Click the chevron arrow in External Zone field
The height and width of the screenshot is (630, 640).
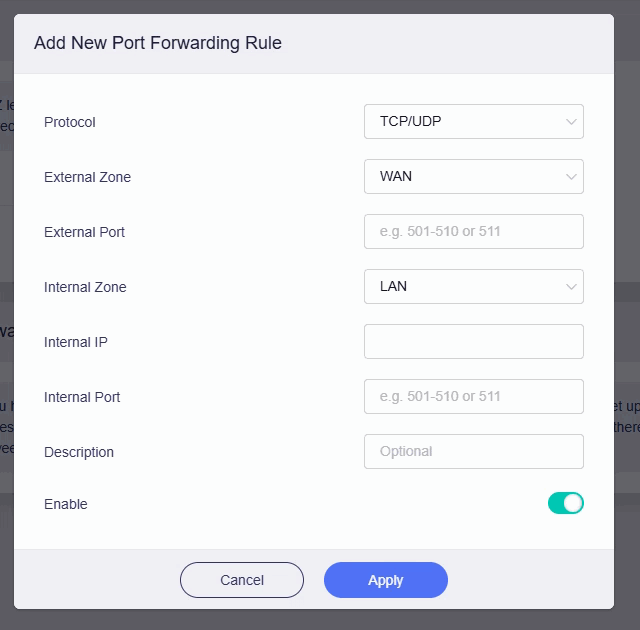coord(571,177)
